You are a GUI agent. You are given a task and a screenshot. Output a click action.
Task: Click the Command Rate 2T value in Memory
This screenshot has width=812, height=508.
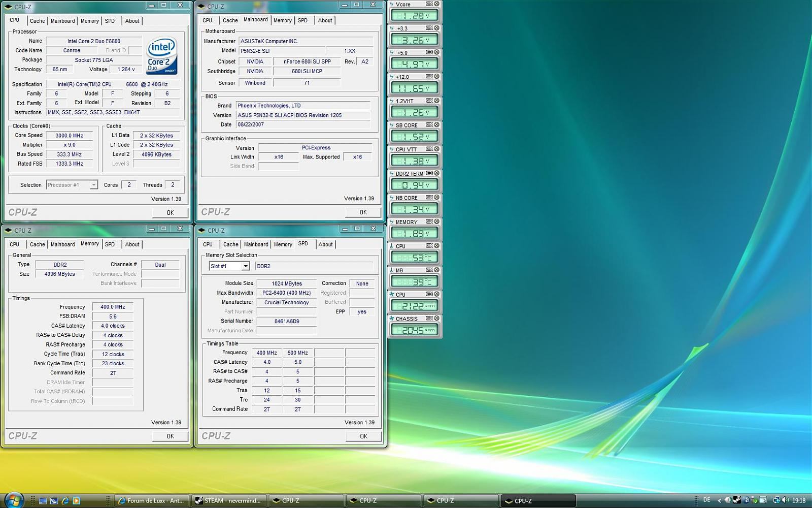pyautogui.click(x=113, y=373)
